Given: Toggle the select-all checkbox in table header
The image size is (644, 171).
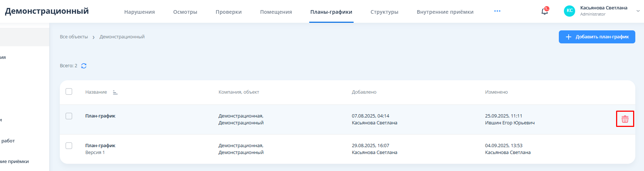Looking at the screenshot, I should tap(69, 91).
